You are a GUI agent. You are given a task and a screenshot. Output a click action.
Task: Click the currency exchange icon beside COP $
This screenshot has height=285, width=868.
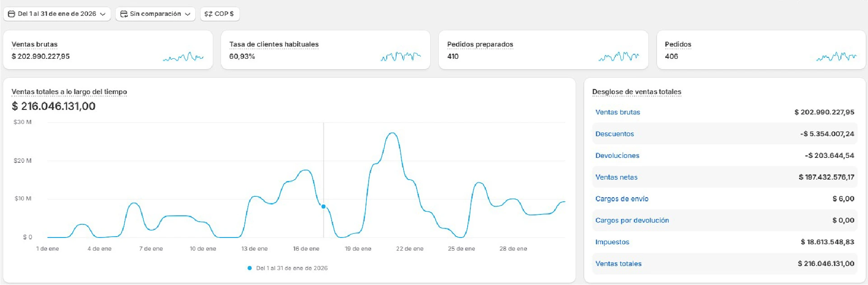point(208,14)
